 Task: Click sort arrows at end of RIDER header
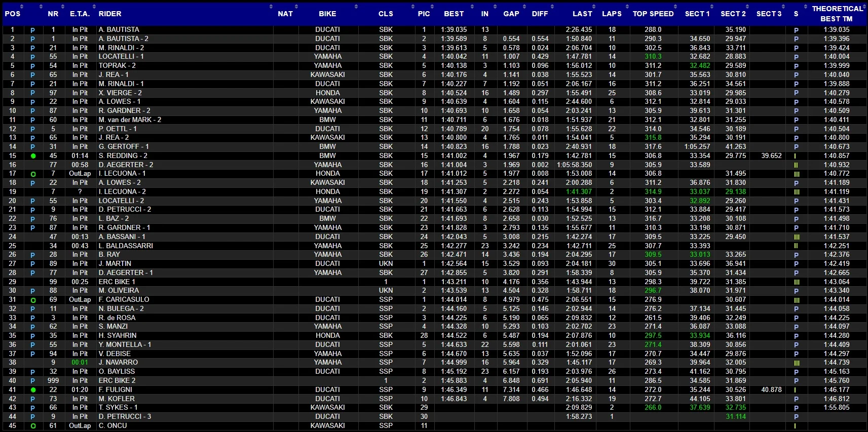click(271, 7)
